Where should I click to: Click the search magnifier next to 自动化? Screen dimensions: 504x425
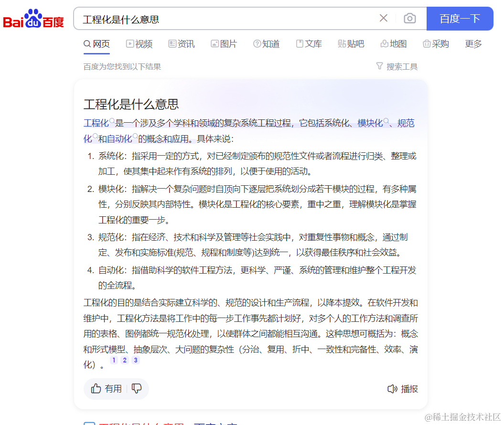pyautogui.click(x=135, y=136)
